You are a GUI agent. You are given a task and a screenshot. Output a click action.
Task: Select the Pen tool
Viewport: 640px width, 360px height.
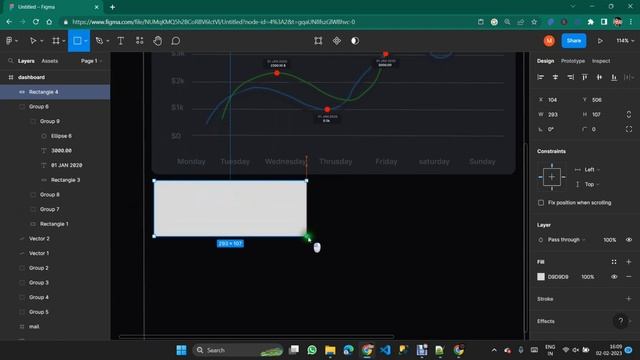(x=99, y=41)
